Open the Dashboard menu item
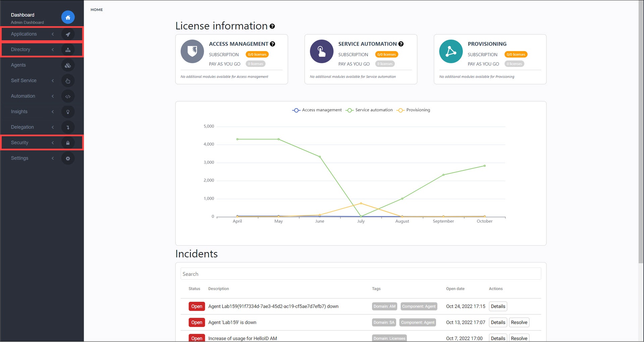This screenshot has height=342, width=644. click(22, 15)
